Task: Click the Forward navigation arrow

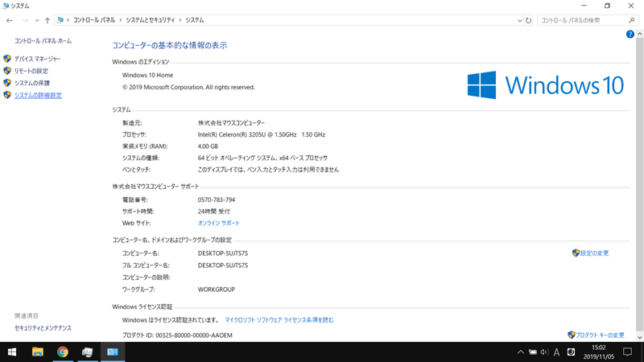Action: [25, 20]
